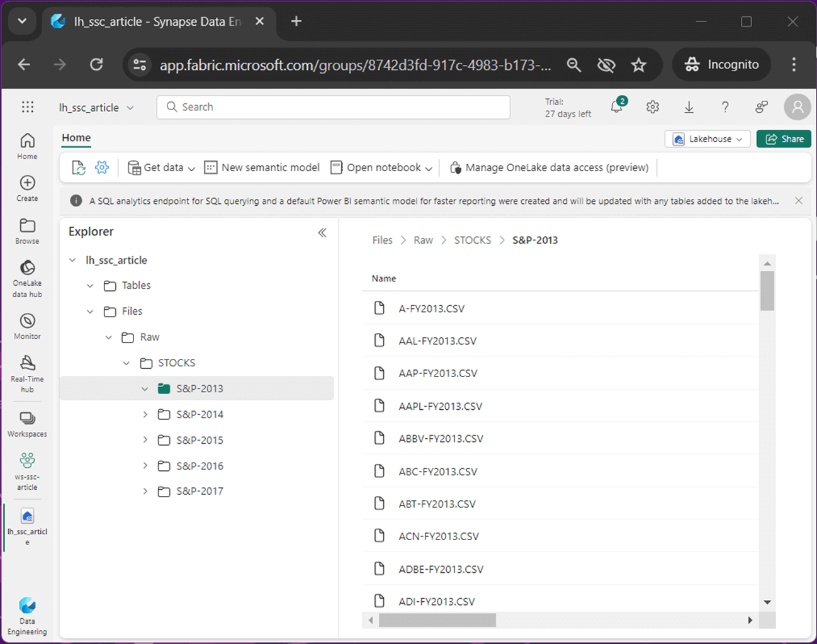This screenshot has height=644, width=817.
Task: Click the refresh icon in toolbar
Action: point(79,167)
